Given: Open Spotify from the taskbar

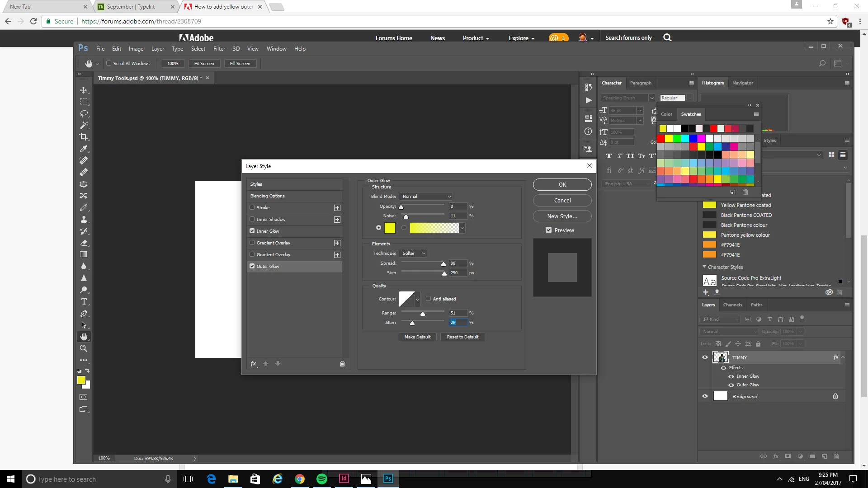Looking at the screenshot, I should 321,479.
